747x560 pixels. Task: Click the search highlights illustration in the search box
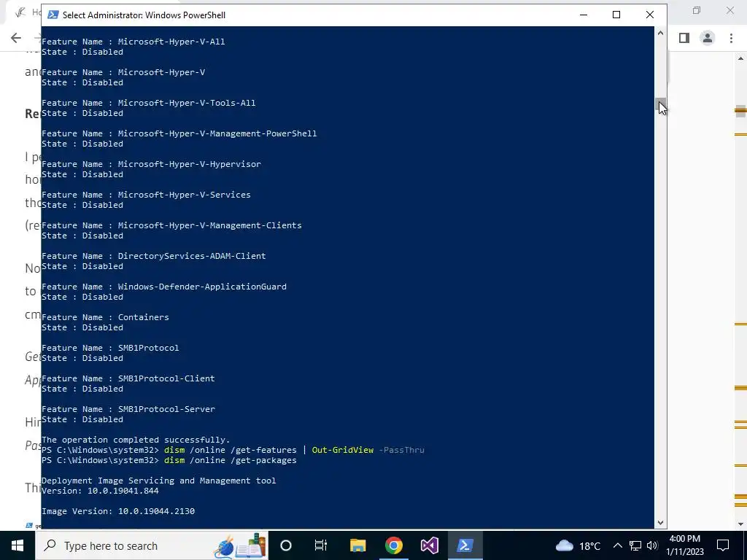click(239, 545)
